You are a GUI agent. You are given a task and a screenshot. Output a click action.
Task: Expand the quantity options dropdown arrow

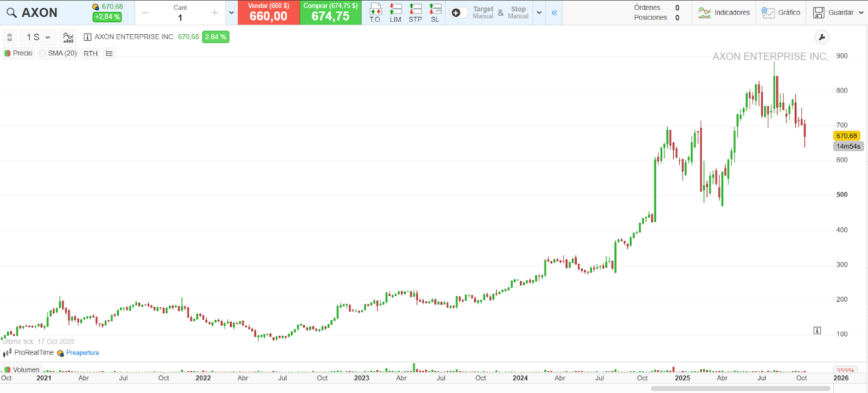pos(232,12)
